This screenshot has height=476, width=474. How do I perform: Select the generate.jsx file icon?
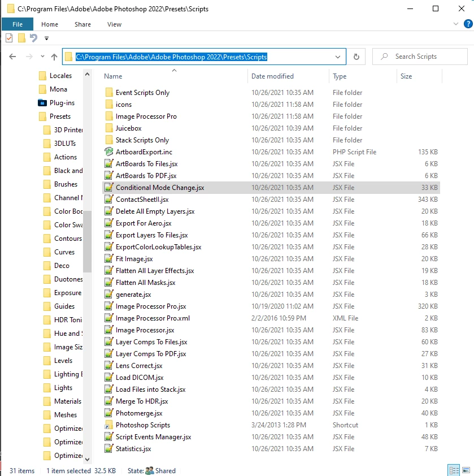coord(109,294)
